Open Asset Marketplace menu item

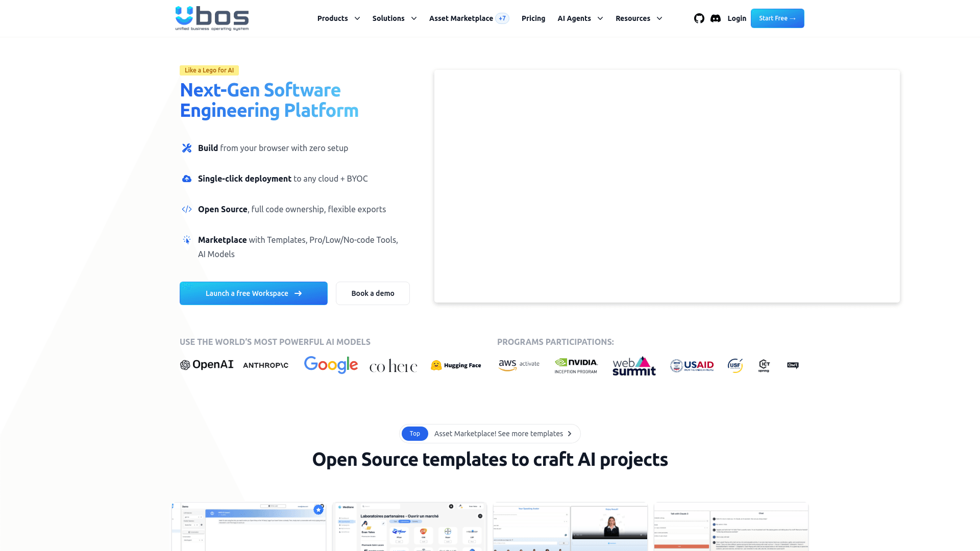pos(461,18)
